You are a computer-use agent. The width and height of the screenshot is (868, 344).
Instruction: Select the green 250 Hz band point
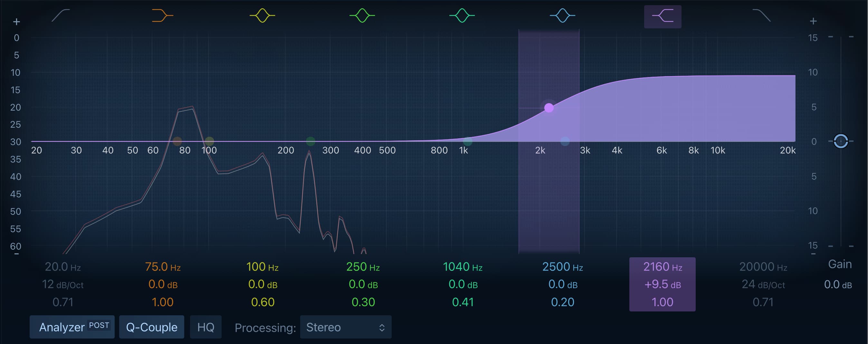(311, 141)
